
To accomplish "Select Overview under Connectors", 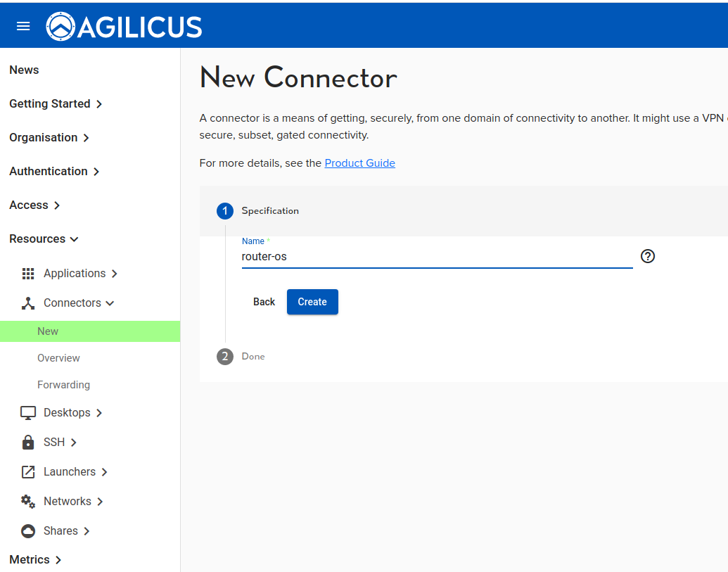I will (58, 358).
